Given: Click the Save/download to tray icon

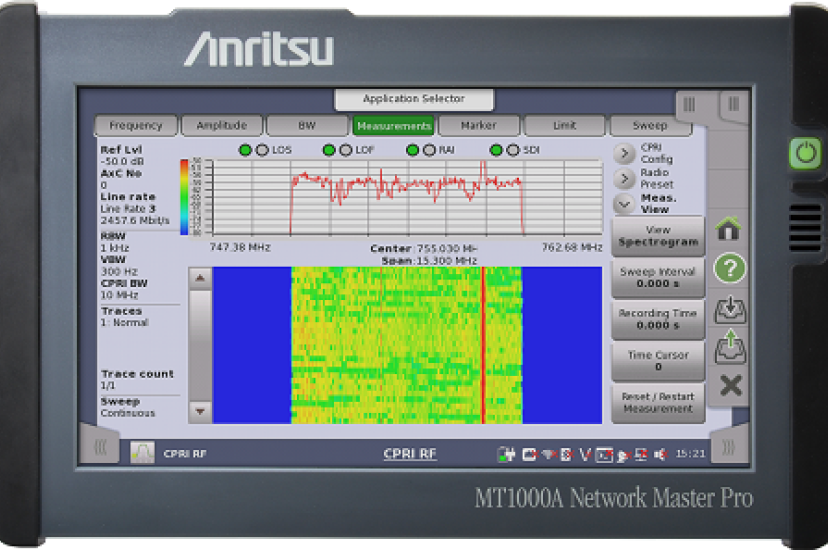Looking at the screenshot, I should (x=730, y=310).
